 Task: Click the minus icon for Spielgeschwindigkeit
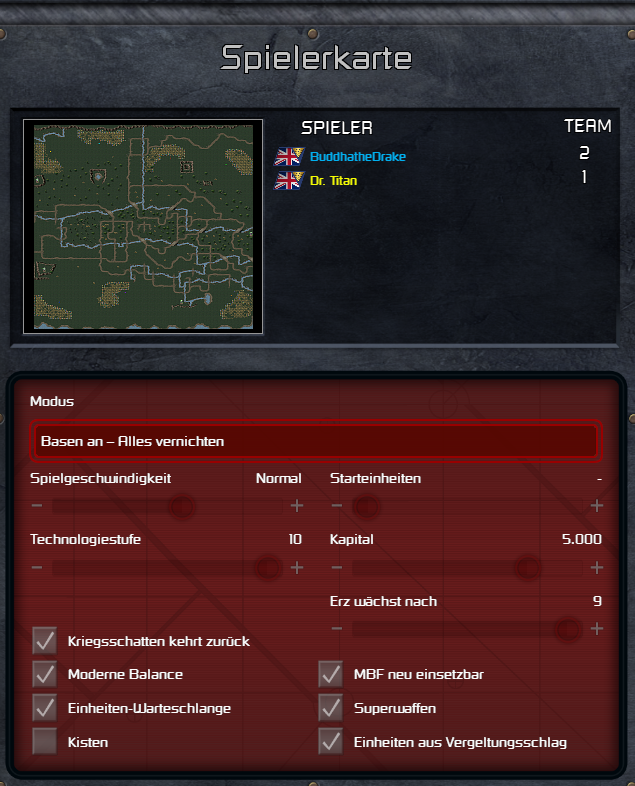37,505
